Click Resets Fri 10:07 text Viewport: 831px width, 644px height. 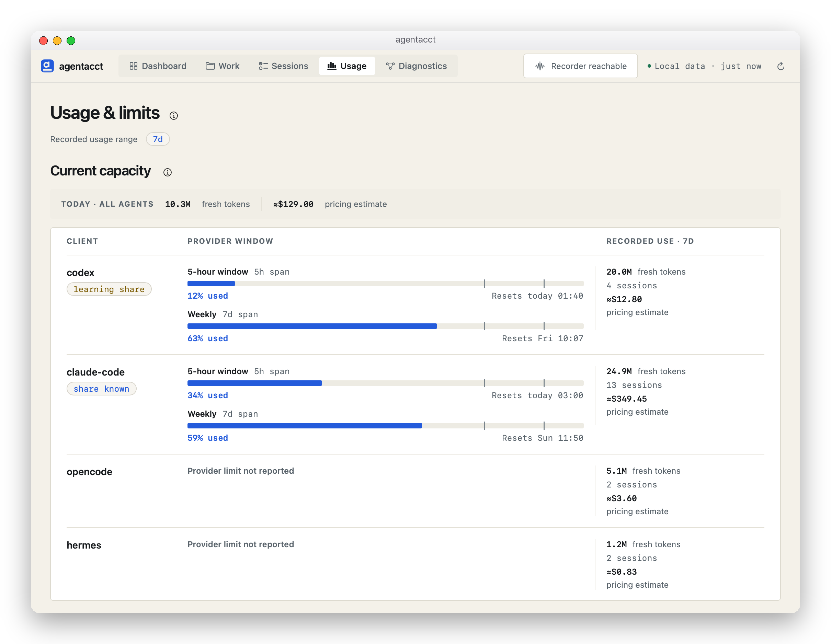[x=543, y=338]
